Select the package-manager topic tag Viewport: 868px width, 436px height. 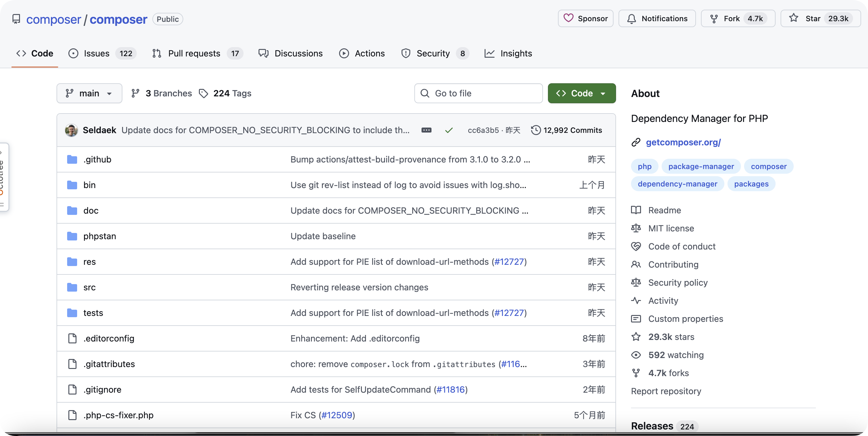pos(701,166)
